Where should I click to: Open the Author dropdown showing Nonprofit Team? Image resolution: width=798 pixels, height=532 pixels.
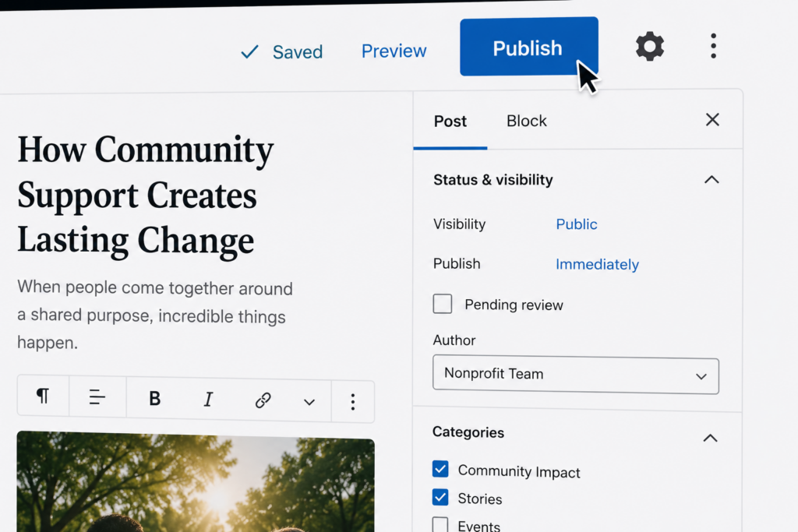(x=576, y=375)
